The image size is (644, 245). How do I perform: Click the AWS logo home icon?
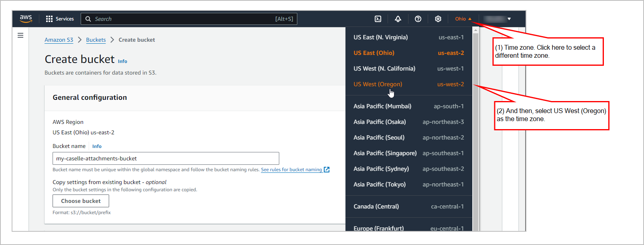click(x=26, y=19)
